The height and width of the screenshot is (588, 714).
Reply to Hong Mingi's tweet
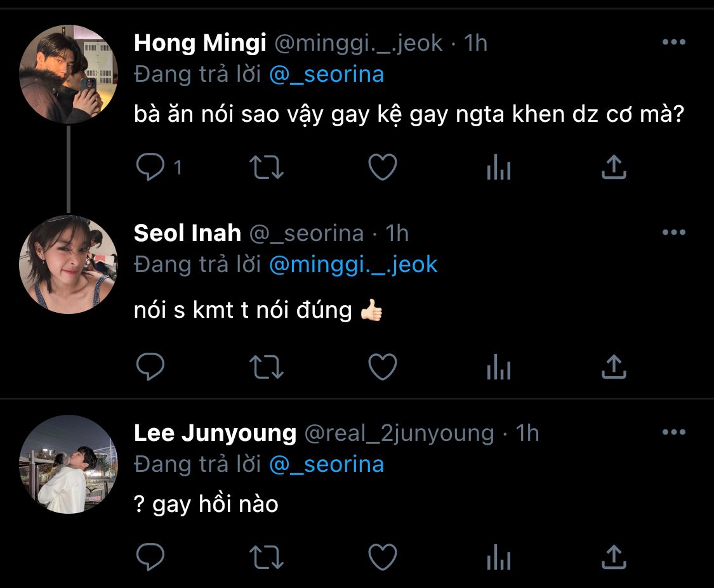[151, 167]
